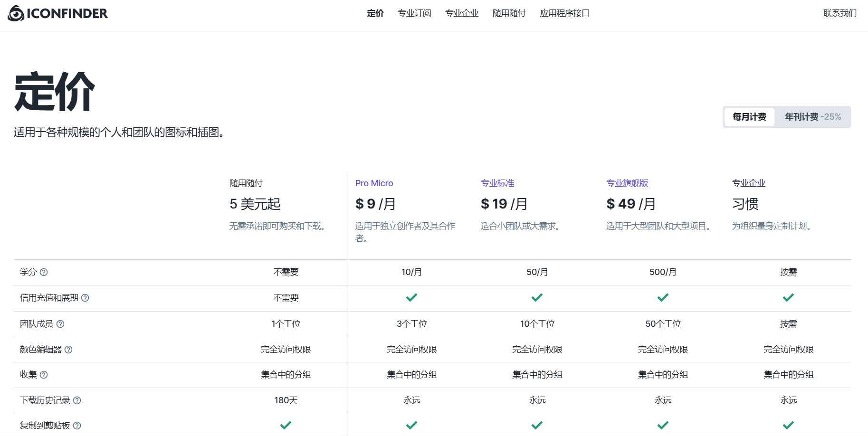Open the help icon next to 学分
Image resolution: width=868 pixels, height=436 pixels.
tap(44, 272)
